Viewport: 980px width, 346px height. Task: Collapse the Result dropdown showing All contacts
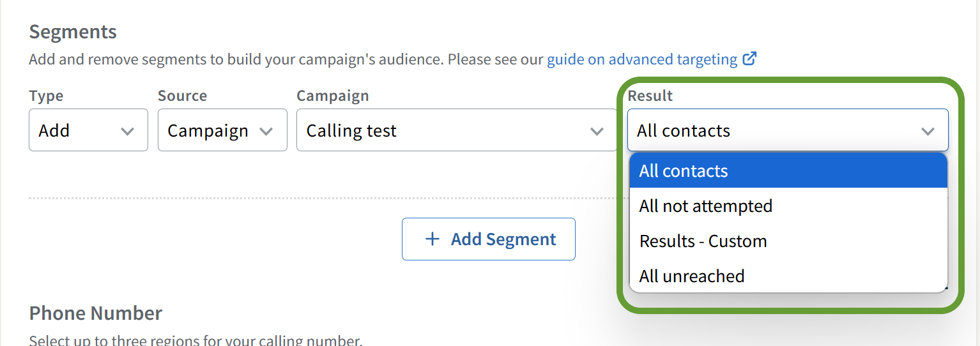click(x=787, y=130)
